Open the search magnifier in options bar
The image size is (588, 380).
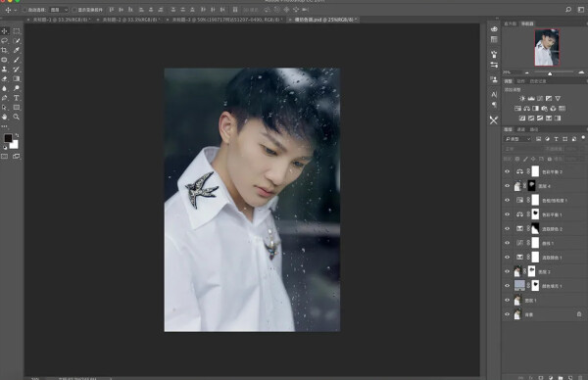tap(568, 10)
